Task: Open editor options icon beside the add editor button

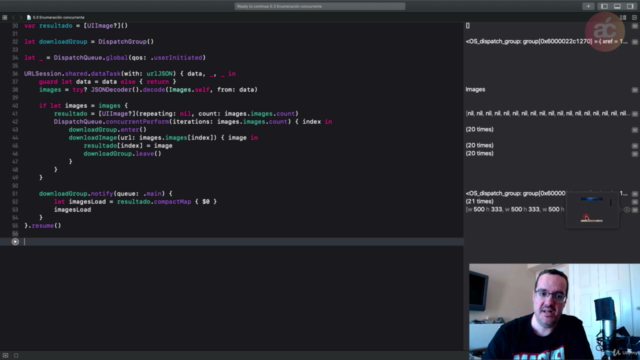Action: point(623,17)
